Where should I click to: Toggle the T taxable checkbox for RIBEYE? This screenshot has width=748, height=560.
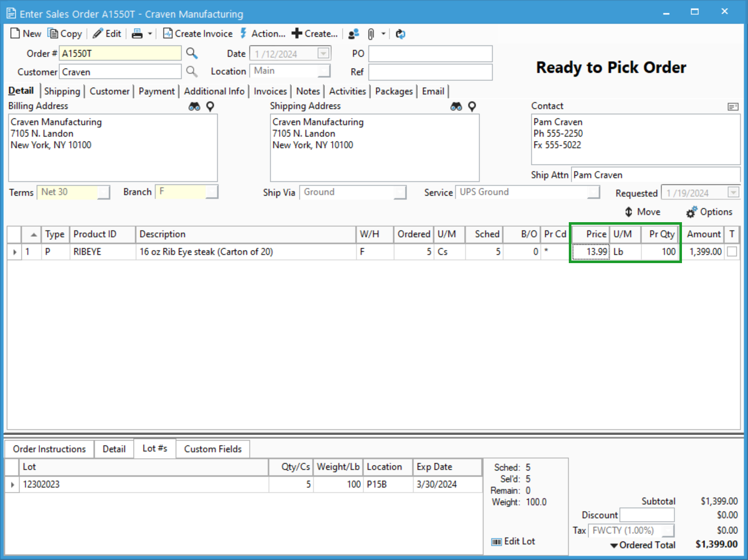(732, 252)
